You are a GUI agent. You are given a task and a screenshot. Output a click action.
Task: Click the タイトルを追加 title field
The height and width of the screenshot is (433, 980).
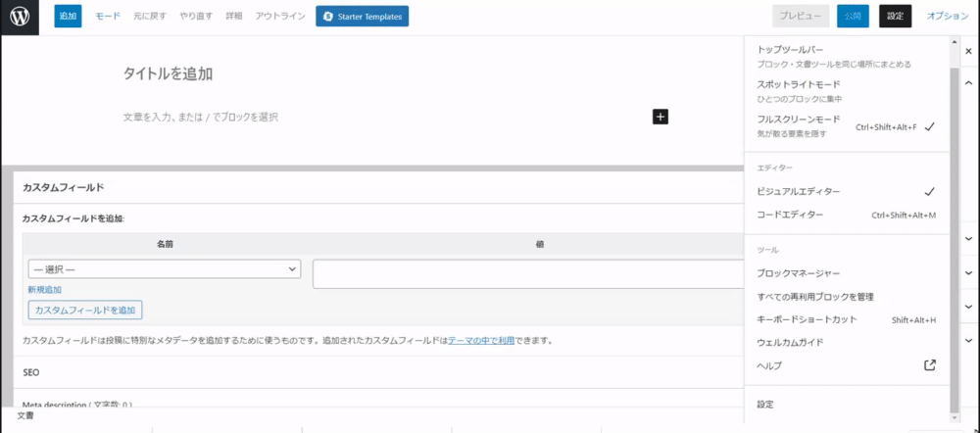(x=169, y=73)
